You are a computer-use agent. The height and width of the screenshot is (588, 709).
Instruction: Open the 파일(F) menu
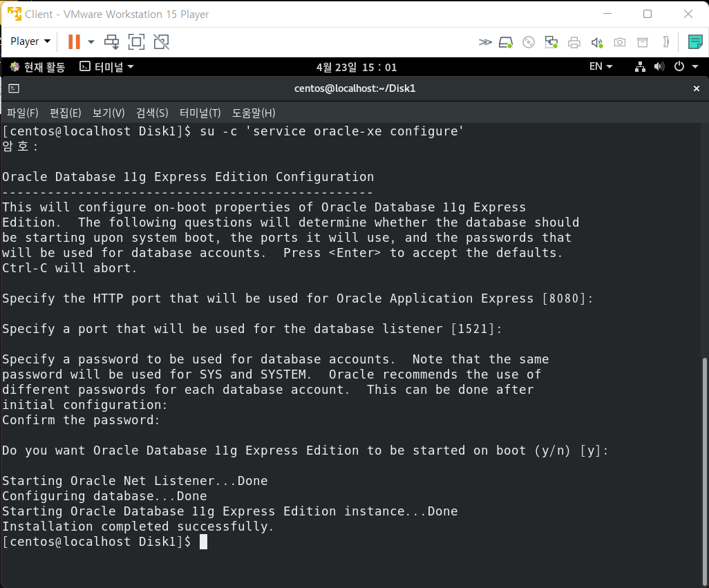(x=23, y=113)
